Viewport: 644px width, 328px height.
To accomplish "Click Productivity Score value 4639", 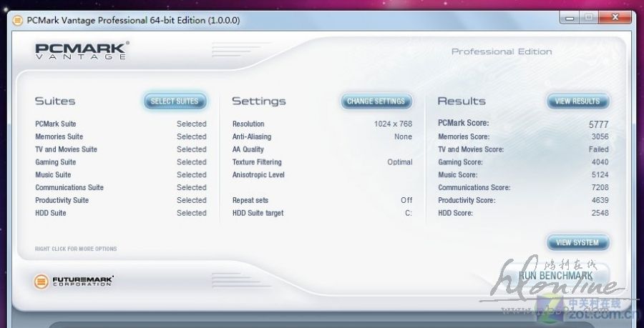I will tap(600, 200).
